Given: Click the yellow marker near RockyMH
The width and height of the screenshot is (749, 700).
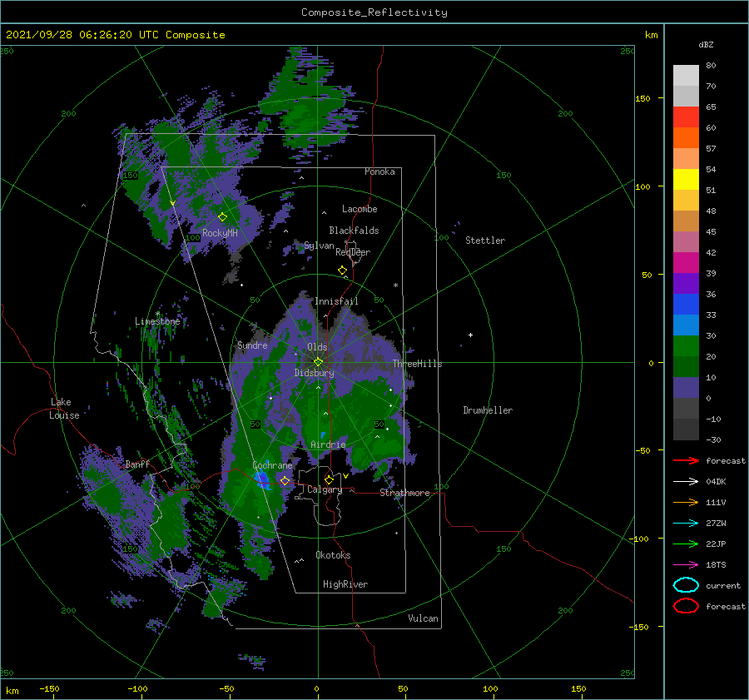Looking at the screenshot, I should [222, 217].
